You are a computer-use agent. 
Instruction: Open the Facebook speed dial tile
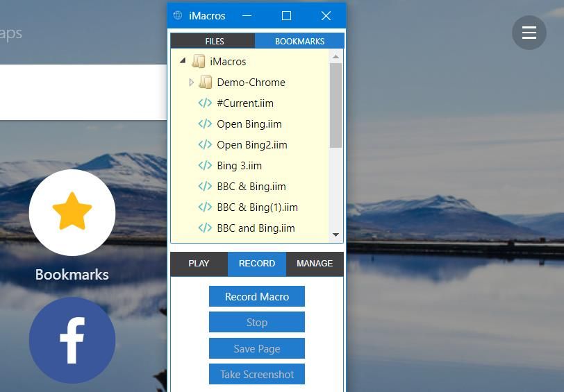tap(72, 340)
